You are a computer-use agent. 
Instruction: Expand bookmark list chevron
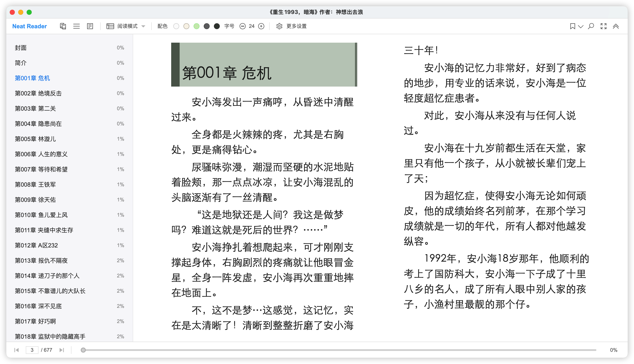click(581, 26)
